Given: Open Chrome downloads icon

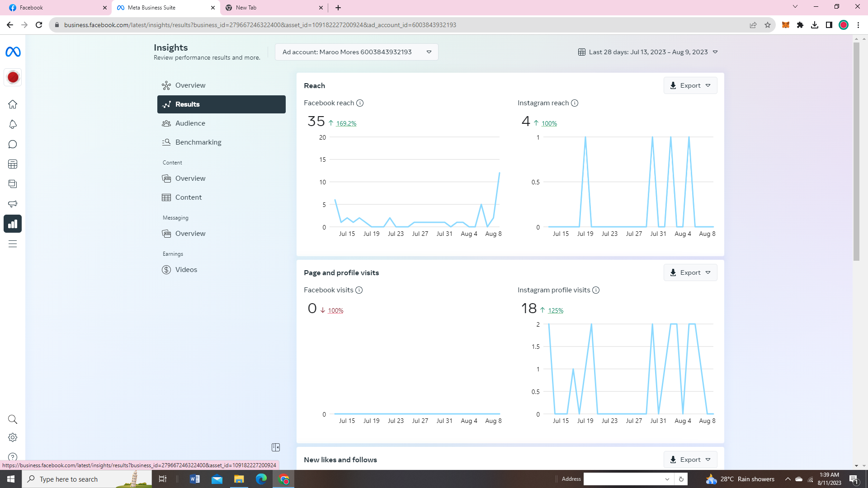Looking at the screenshot, I should (815, 25).
